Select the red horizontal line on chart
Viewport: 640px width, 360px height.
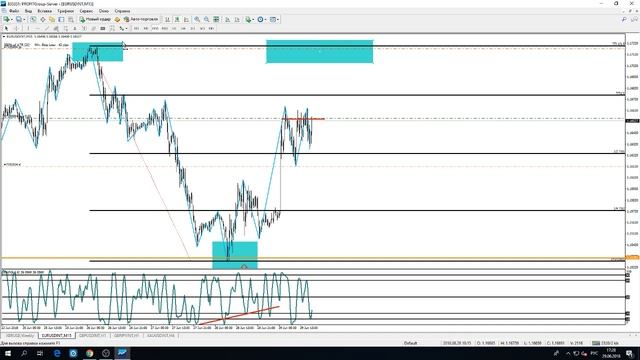pos(303,119)
